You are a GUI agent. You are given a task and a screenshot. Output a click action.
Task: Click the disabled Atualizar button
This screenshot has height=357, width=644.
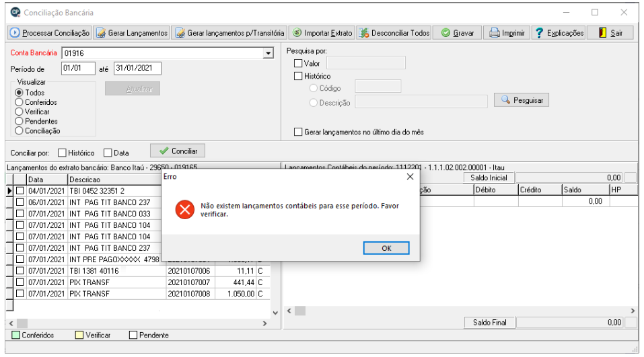[x=133, y=89]
